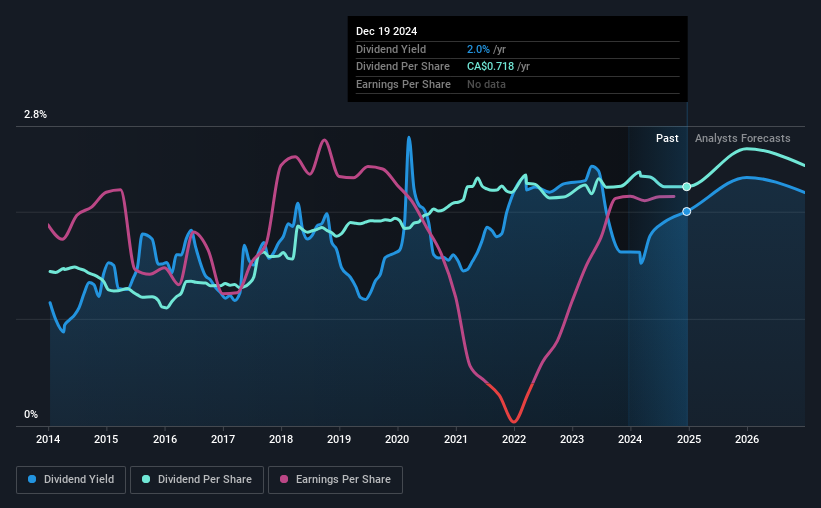Click the teal Dividend Per Share legend dot
The width and height of the screenshot is (821, 508).
click(x=146, y=479)
